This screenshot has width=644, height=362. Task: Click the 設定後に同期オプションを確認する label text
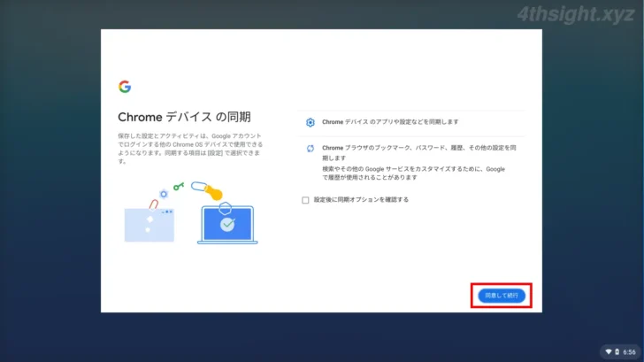361,200
